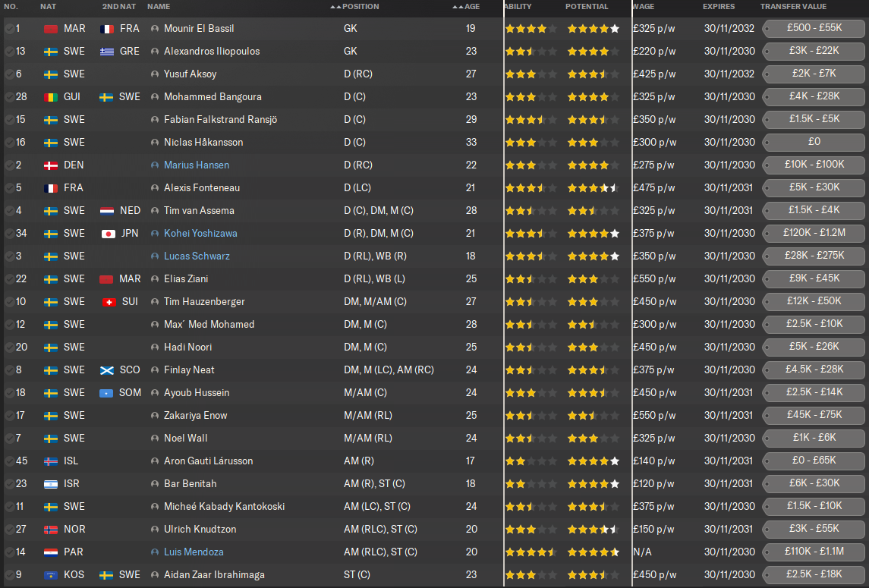The height and width of the screenshot is (588, 869).
Task: Select the checkmark beside Aidan Zaar Ibrahimaga's number
Action: click(8, 575)
